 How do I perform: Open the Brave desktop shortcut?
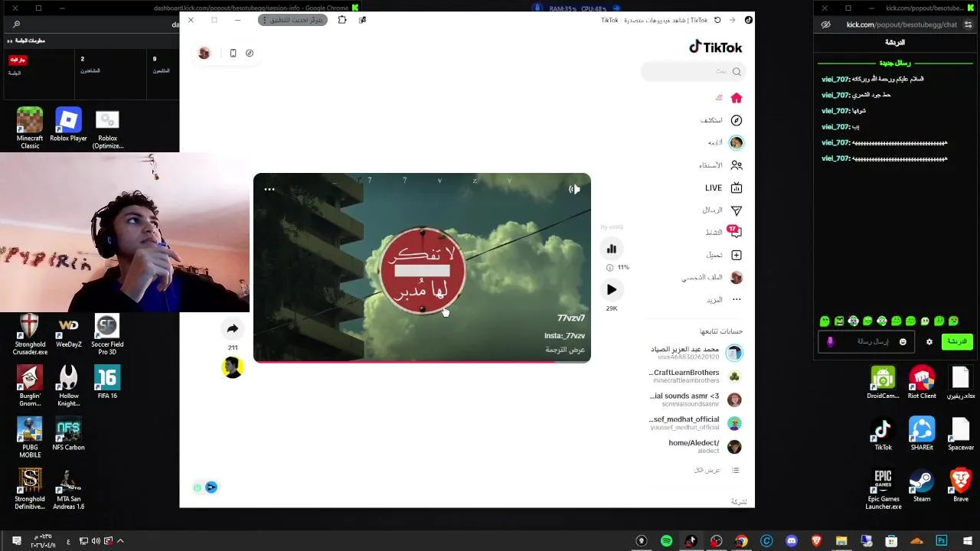[960, 485]
